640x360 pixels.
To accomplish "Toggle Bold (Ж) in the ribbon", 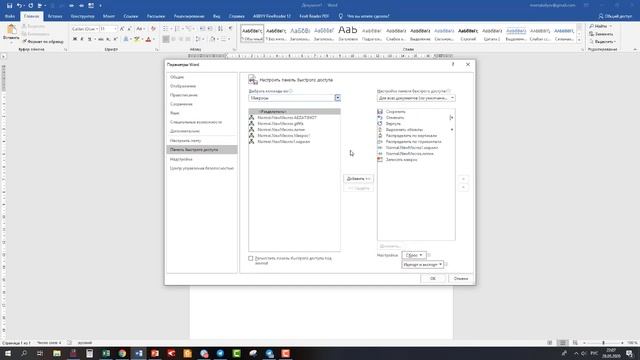I will click(75, 39).
